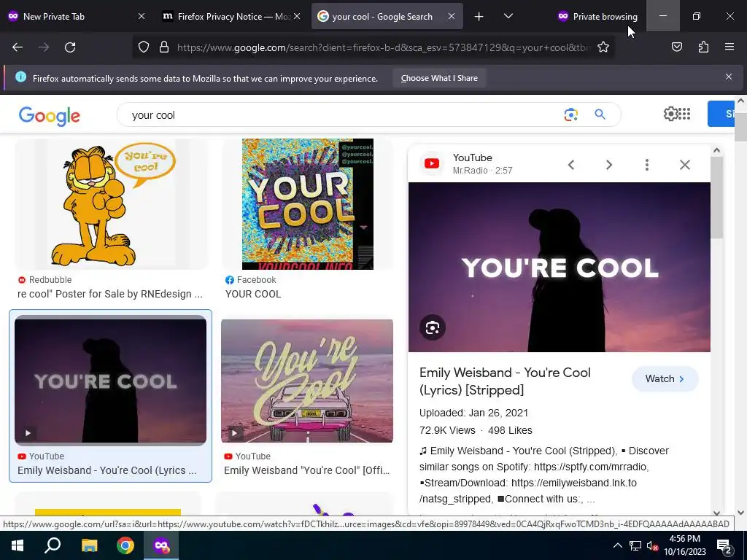747x560 pixels.
Task: View site security via padlock icon
Action: pyautogui.click(x=164, y=47)
